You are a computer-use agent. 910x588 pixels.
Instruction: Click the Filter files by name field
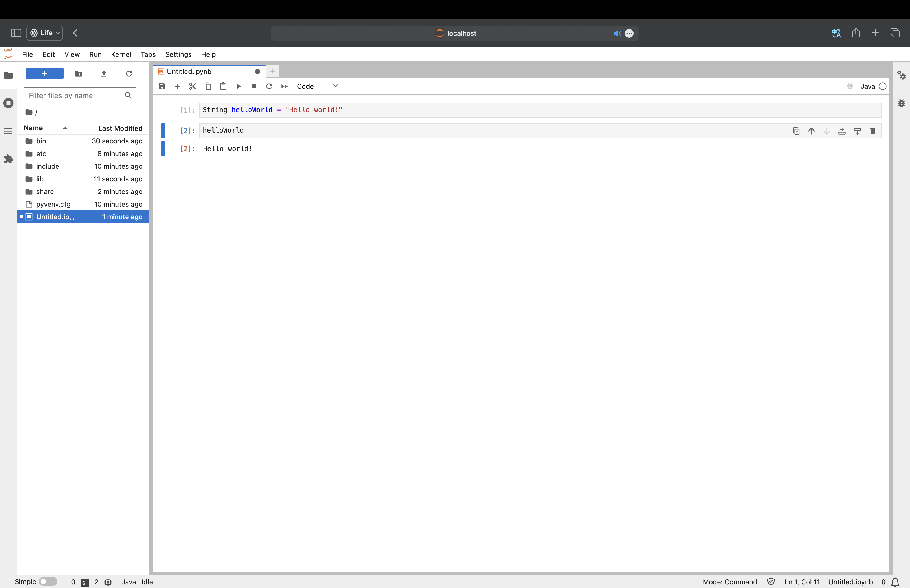click(75, 96)
